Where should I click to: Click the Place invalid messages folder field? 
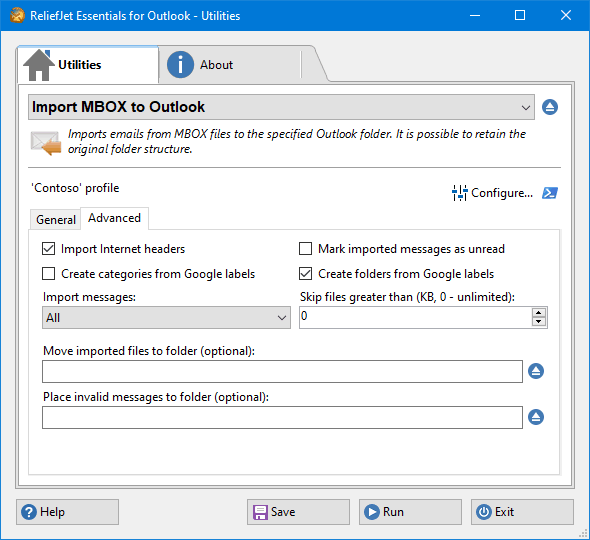[x=282, y=417]
